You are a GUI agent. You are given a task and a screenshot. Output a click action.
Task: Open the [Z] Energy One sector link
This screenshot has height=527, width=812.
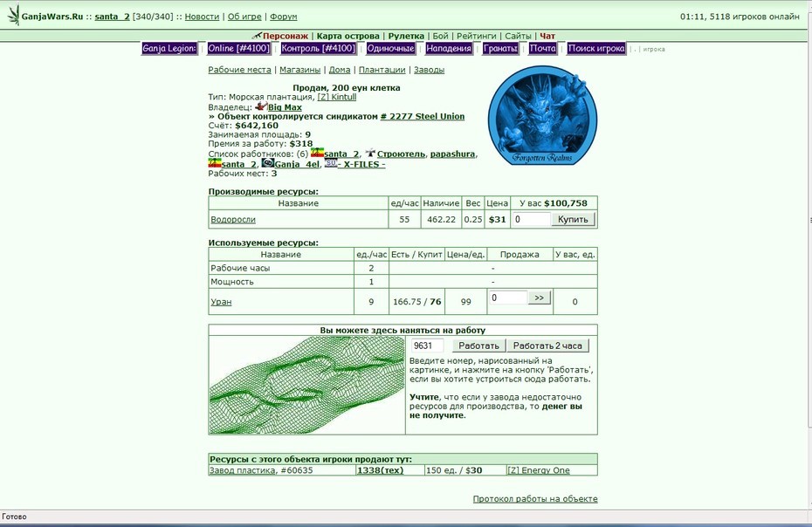click(539, 470)
